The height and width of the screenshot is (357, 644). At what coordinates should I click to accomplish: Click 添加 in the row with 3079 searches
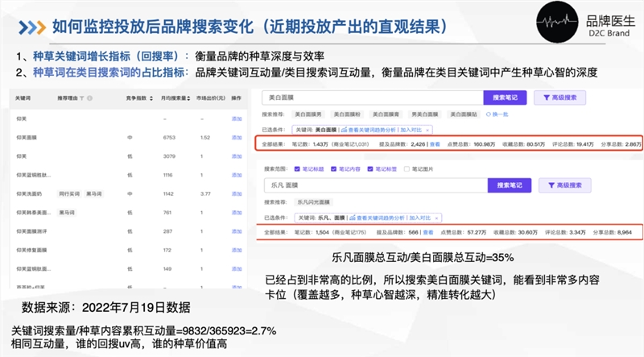pos(237,156)
